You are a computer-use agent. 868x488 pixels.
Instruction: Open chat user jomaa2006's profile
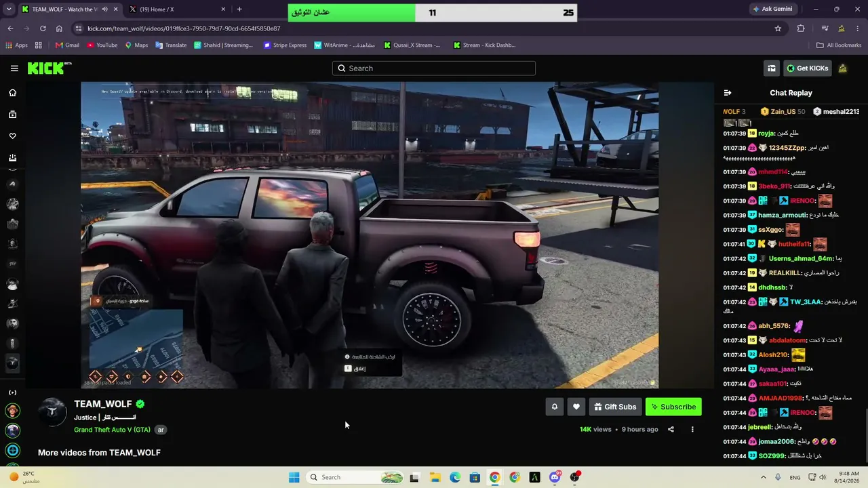777,441
